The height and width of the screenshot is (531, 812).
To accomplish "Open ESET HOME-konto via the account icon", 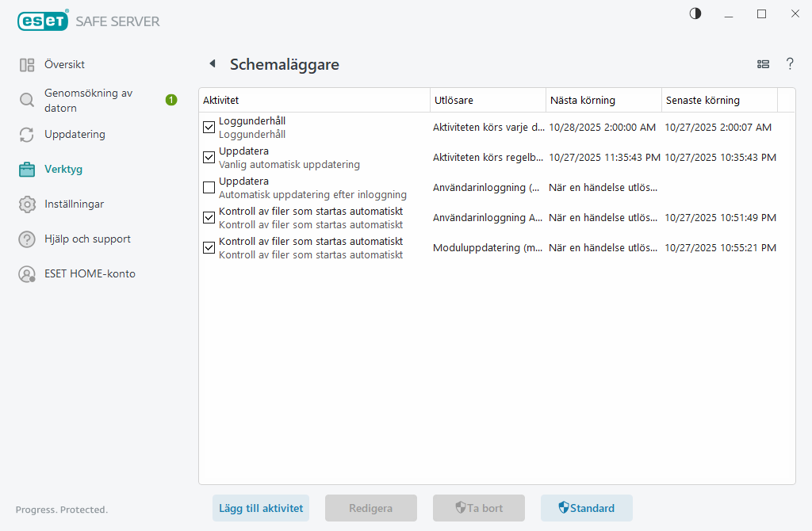I will [x=26, y=273].
